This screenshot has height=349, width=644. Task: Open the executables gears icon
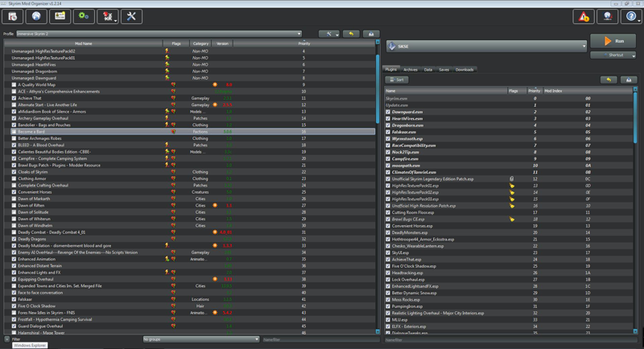coord(83,16)
